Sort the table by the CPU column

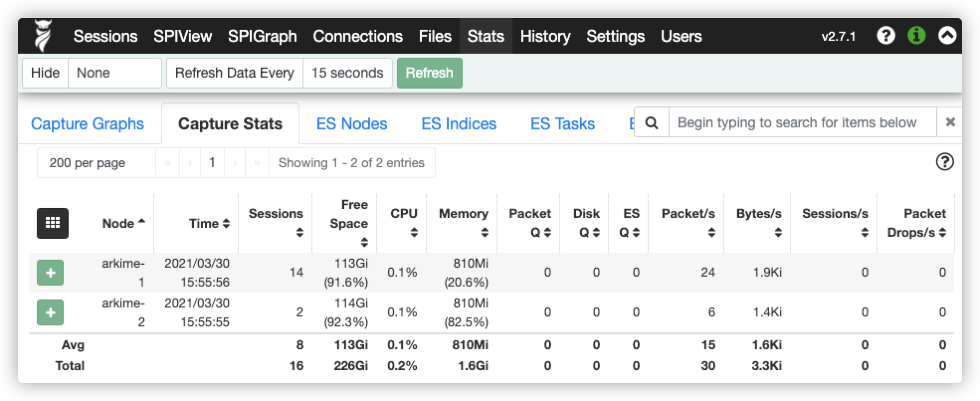click(x=403, y=222)
